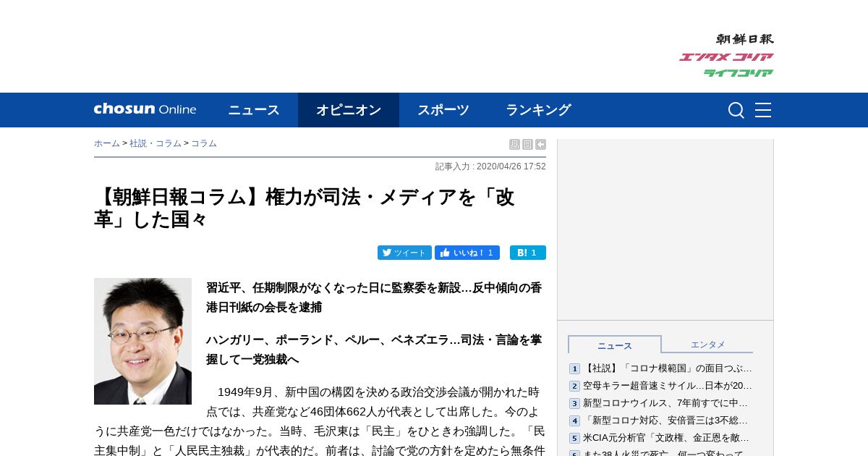Click the subheading starting 習近平、任期制限

click(374, 297)
